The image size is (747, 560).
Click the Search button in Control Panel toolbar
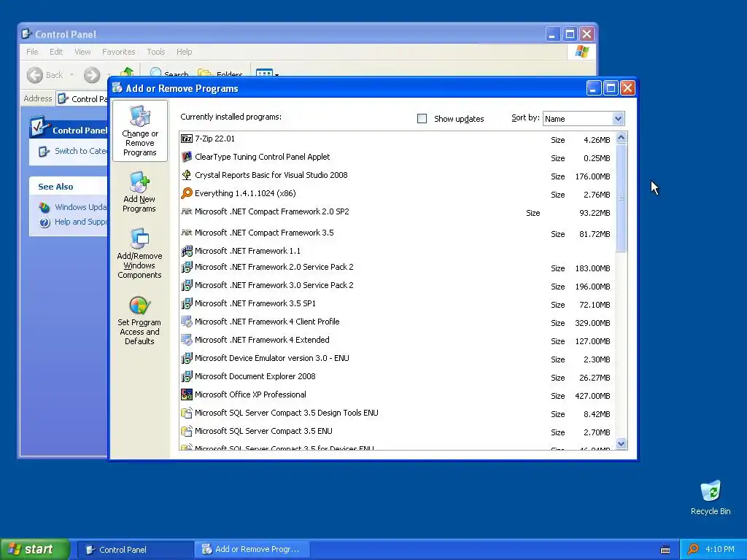[x=169, y=74]
